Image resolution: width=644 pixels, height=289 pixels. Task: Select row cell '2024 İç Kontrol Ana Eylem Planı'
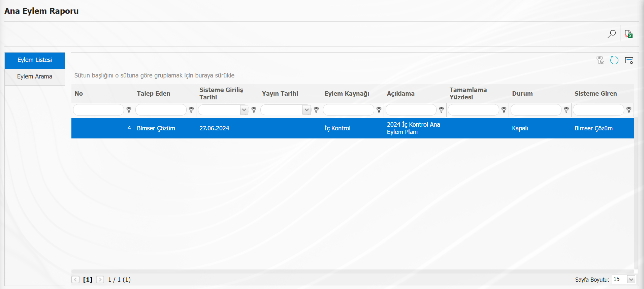pos(414,128)
